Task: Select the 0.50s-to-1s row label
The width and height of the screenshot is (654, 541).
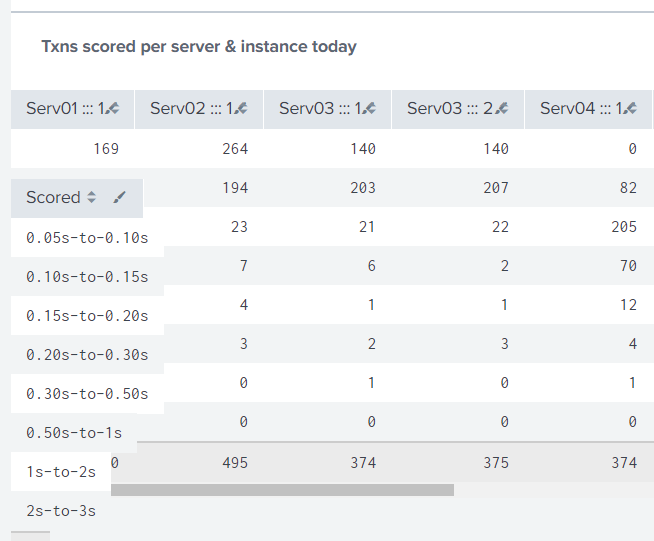Action: point(74,432)
